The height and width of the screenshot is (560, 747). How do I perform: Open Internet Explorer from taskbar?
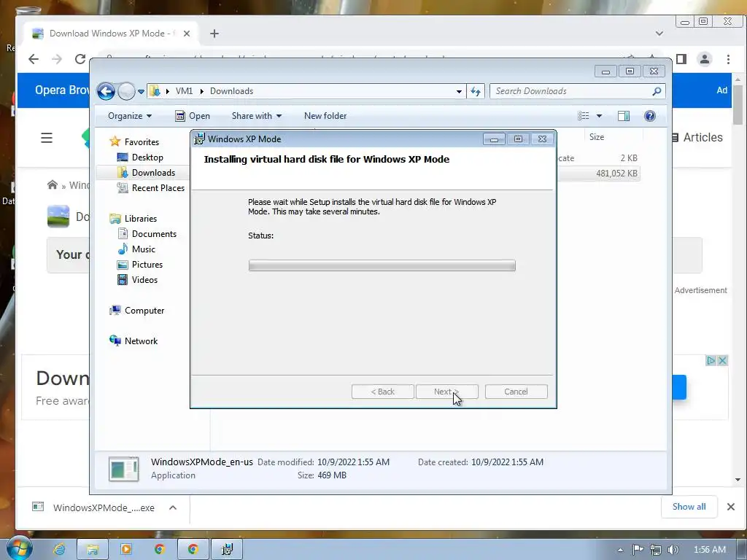click(59, 549)
